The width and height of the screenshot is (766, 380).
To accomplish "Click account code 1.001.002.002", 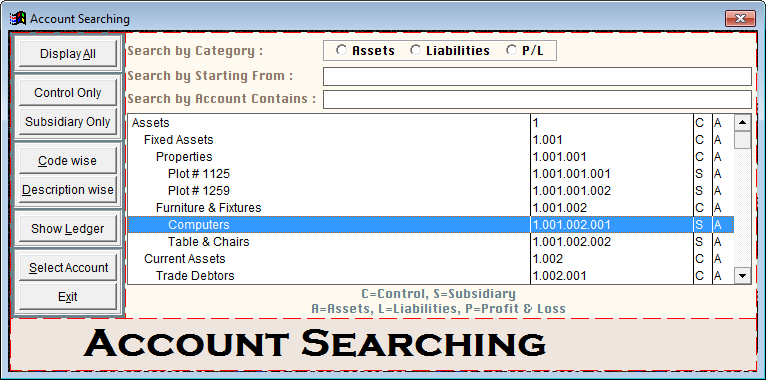I will 572,242.
